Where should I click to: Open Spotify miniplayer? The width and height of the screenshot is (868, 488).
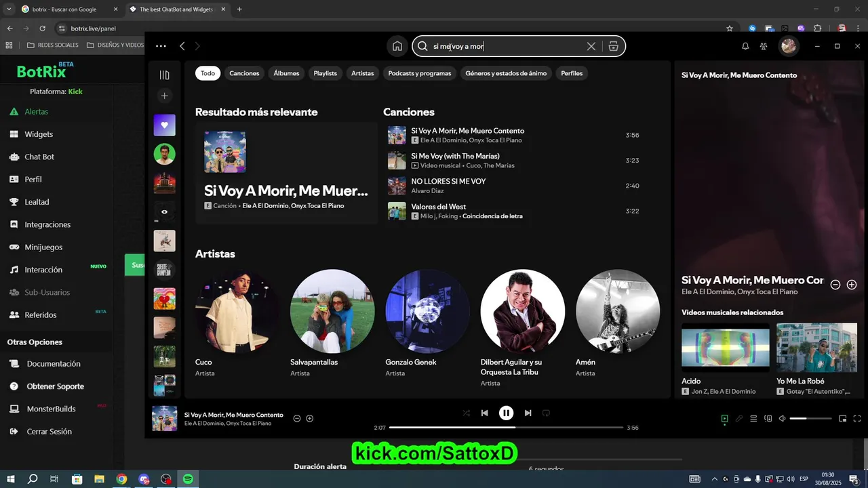coord(843,419)
